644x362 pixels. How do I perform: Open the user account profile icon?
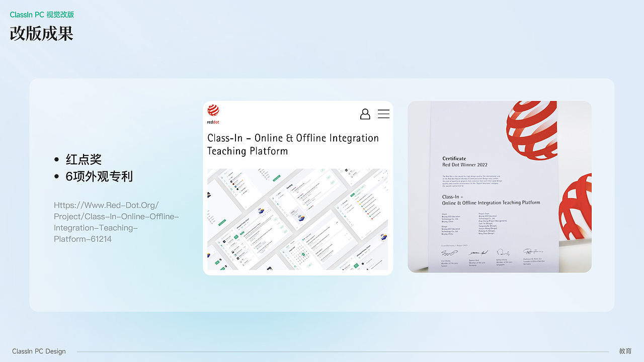365,114
